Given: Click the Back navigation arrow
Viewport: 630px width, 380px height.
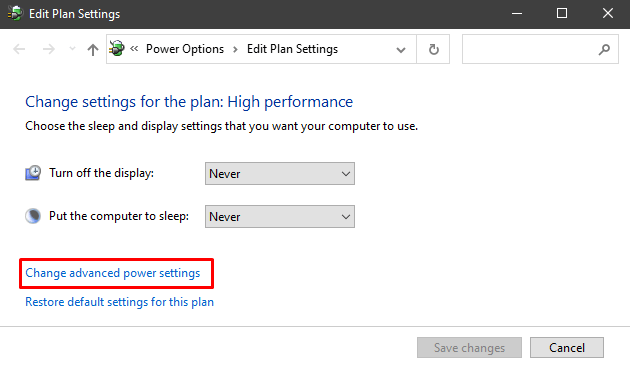Looking at the screenshot, I should 19,49.
